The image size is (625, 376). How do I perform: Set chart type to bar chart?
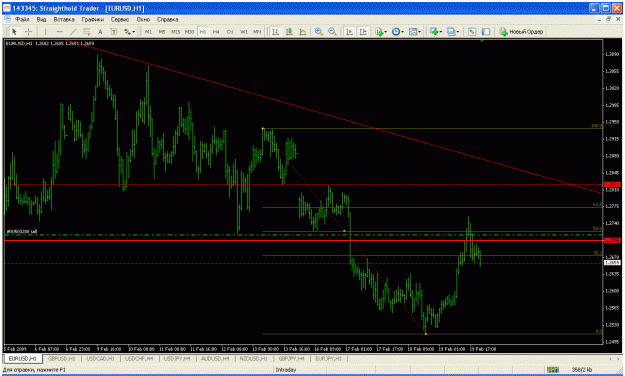coord(275,32)
